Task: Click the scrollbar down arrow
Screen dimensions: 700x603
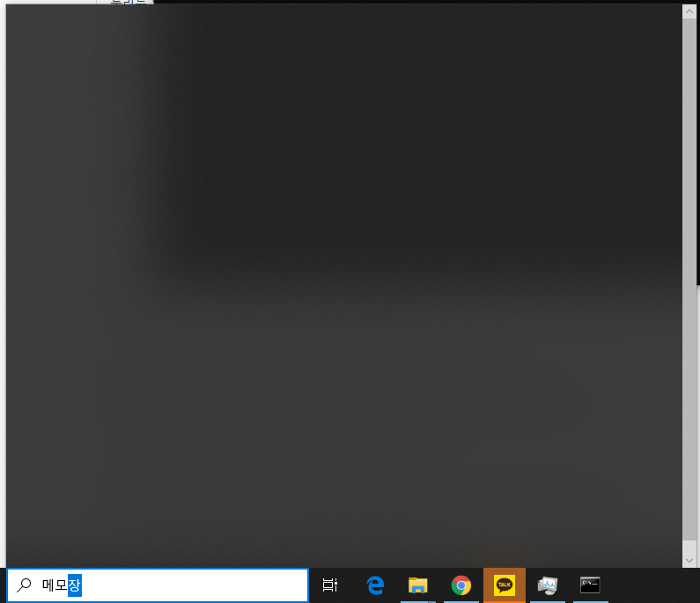Action: pyautogui.click(x=689, y=560)
